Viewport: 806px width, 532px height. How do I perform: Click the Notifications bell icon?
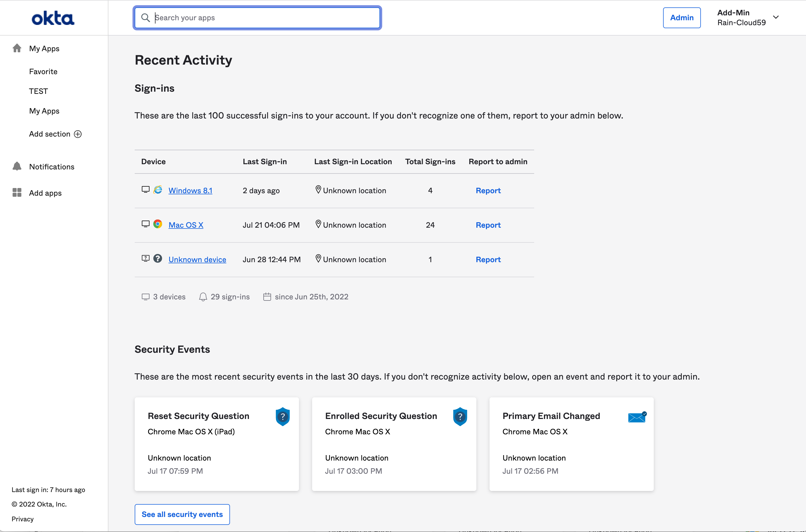[17, 166]
